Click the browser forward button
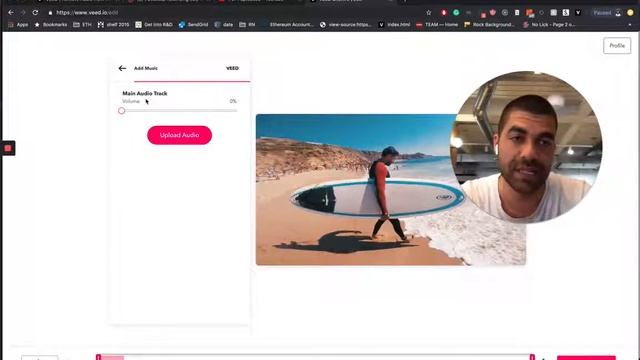 [x=23, y=13]
